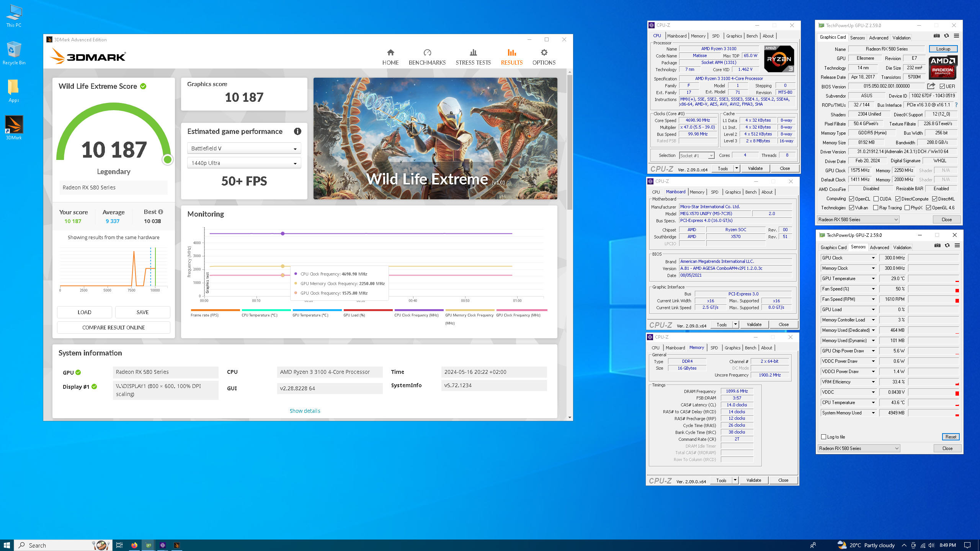Click BIOS export share icon in GPU-Z
980x551 pixels.
pyautogui.click(x=931, y=86)
